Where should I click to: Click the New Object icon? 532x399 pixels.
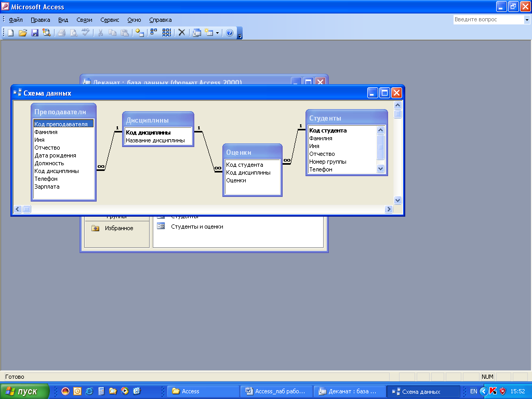click(209, 33)
